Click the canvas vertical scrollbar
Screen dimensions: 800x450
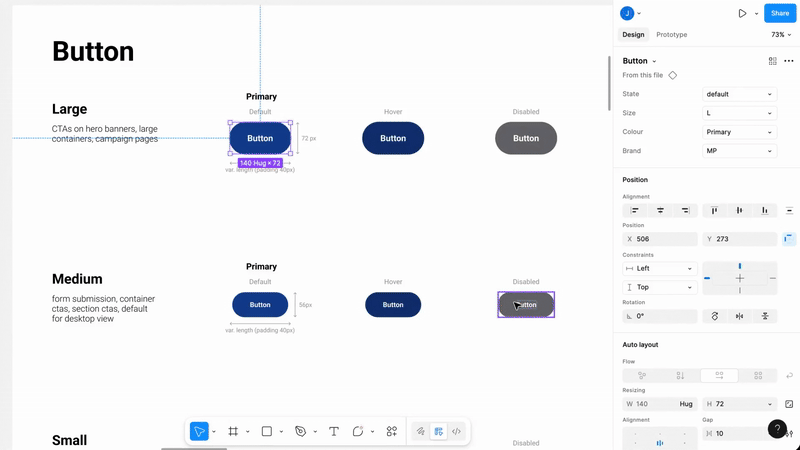(609, 83)
